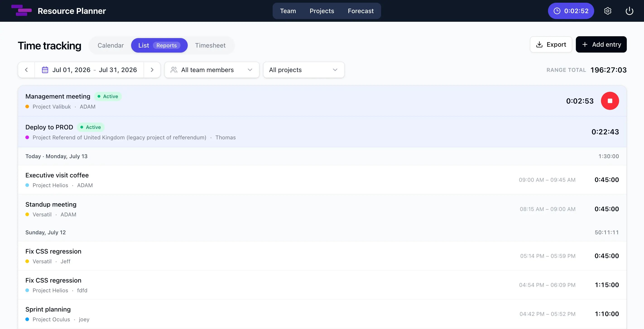Click the running timer 0:02:52 pill

tap(571, 11)
